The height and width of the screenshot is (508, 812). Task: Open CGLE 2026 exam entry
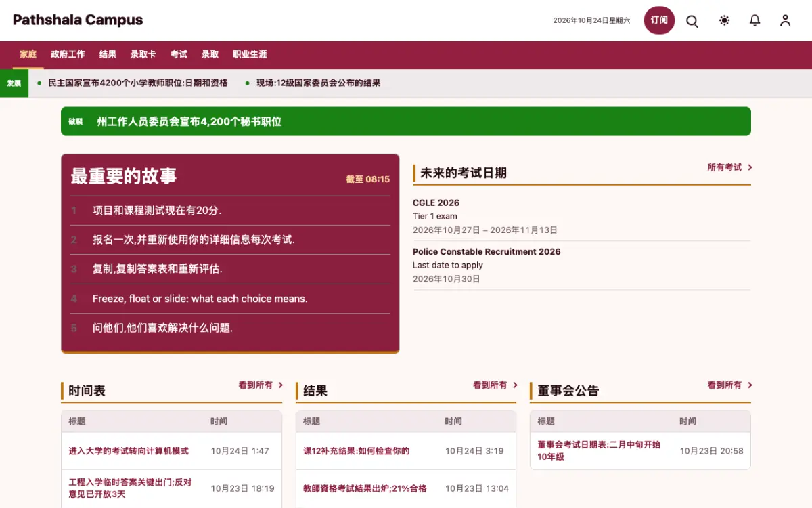(436, 203)
